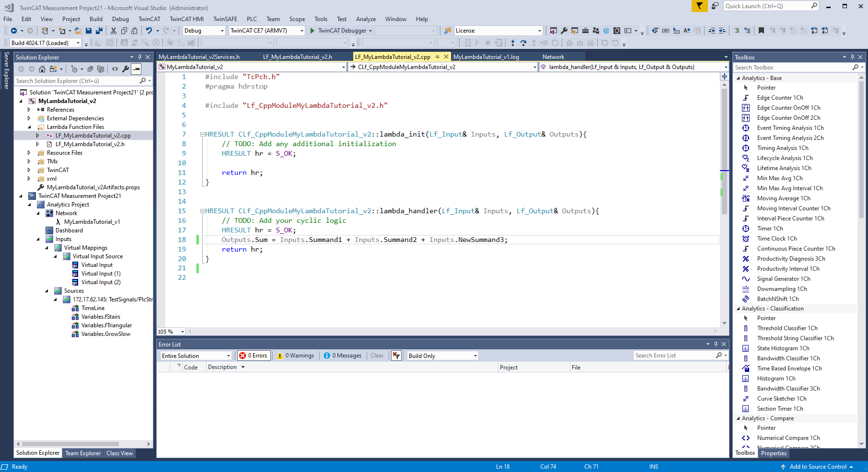Switch to the Properties tab beside Toolbox
Screen dimensions: 868x472
774,453
